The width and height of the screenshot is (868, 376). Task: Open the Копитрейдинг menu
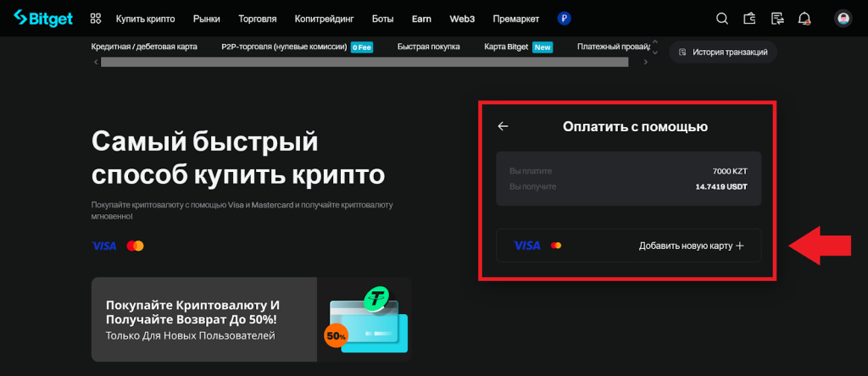coord(325,19)
